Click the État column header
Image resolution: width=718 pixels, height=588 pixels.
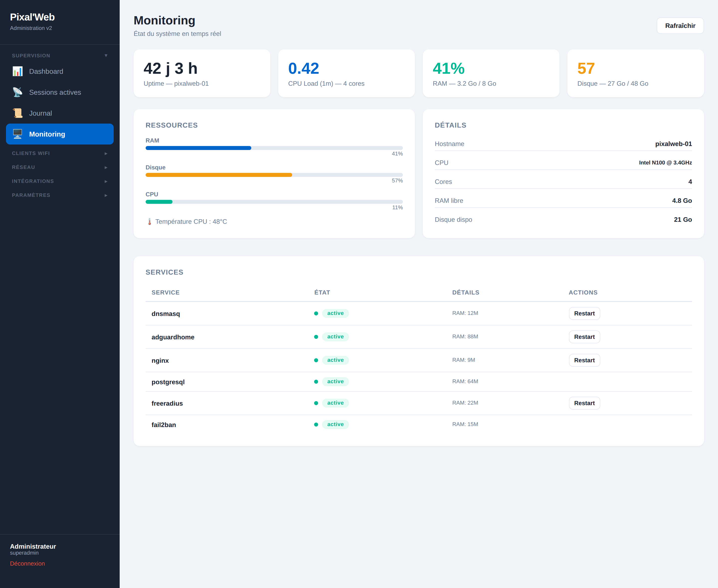point(322,293)
